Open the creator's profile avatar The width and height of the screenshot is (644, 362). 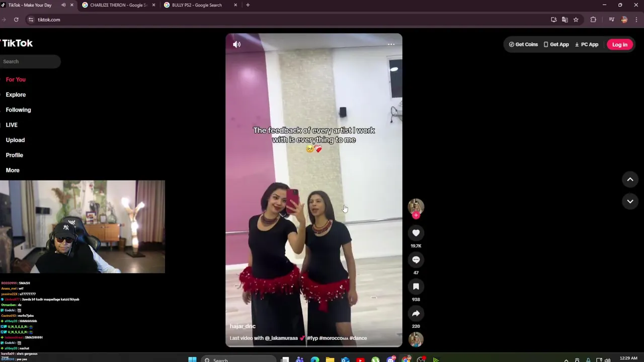coord(416,206)
